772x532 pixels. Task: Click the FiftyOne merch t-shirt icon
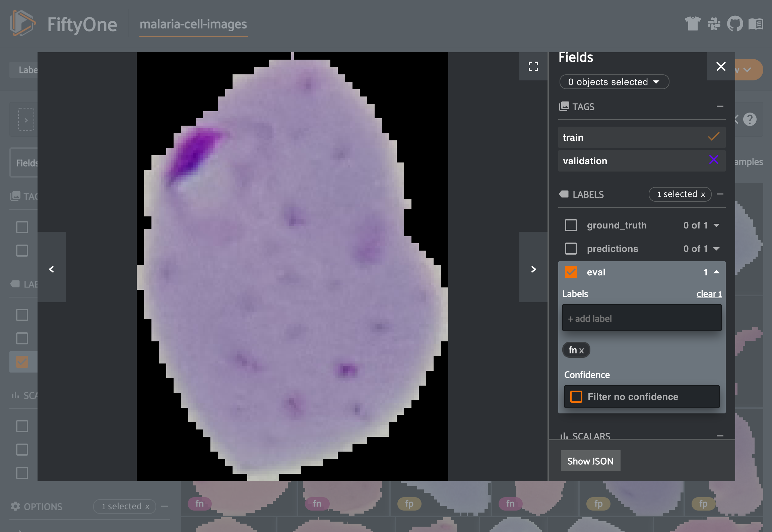[x=694, y=24]
